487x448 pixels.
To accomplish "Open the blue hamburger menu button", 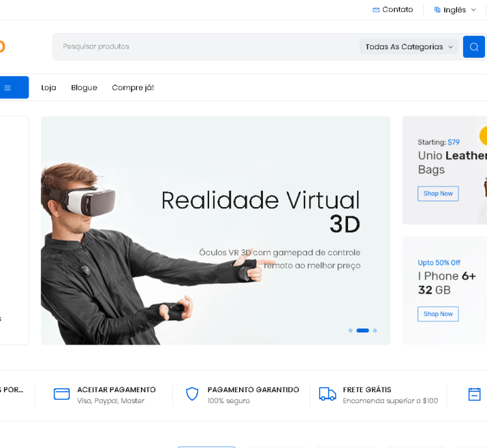I will coord(8,88).
